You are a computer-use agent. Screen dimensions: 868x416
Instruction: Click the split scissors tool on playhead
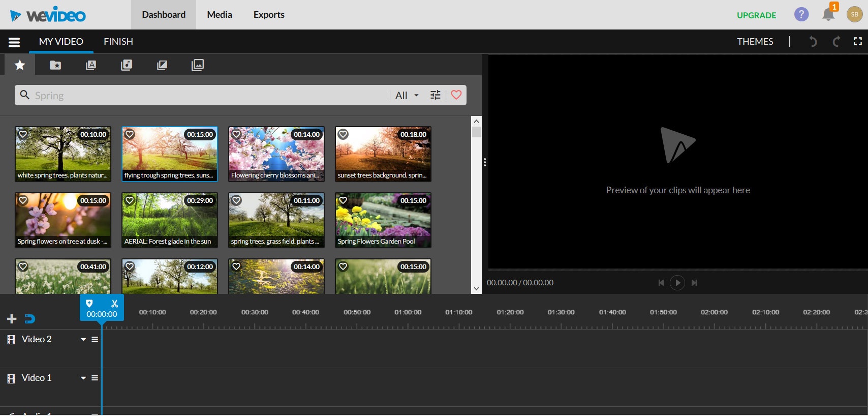pos(114,304)
